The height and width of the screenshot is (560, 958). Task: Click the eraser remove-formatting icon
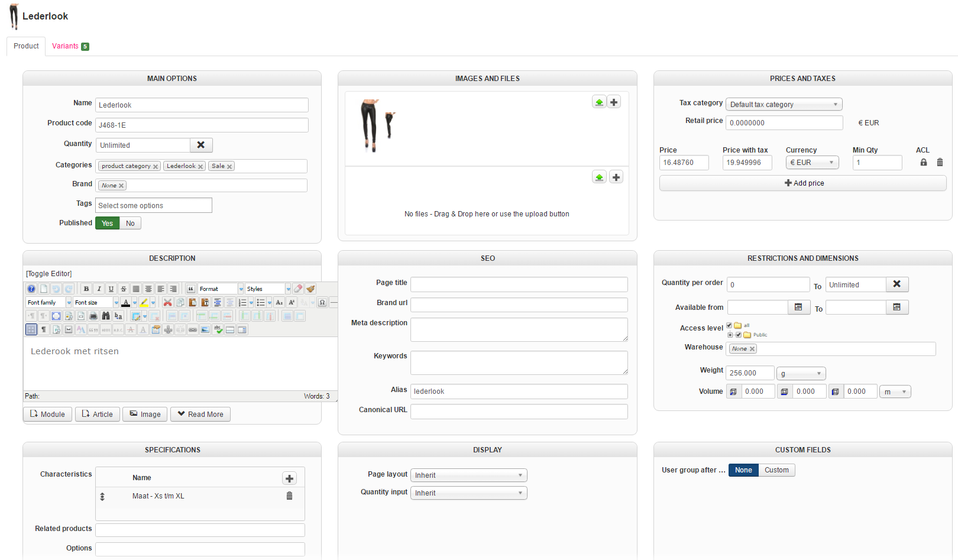pyautogui.click(x=298, y=289)
